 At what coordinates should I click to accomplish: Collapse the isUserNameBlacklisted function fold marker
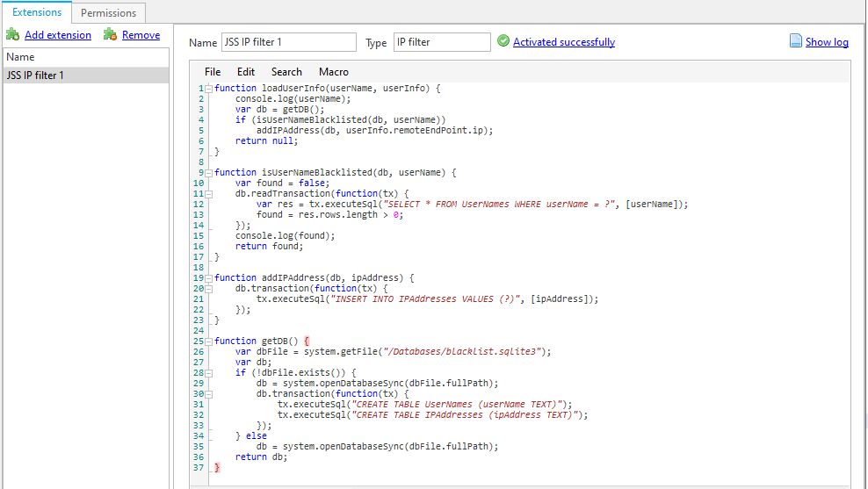[x=208, y=173]
